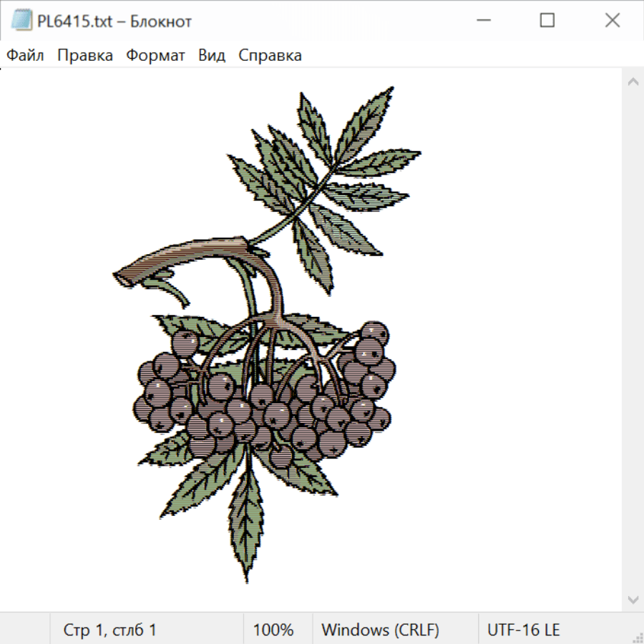The width and height of the screenshot is (644, 644).
Task: Open the Формат menu
Action: pyautogui.click(x=155, y=56)
